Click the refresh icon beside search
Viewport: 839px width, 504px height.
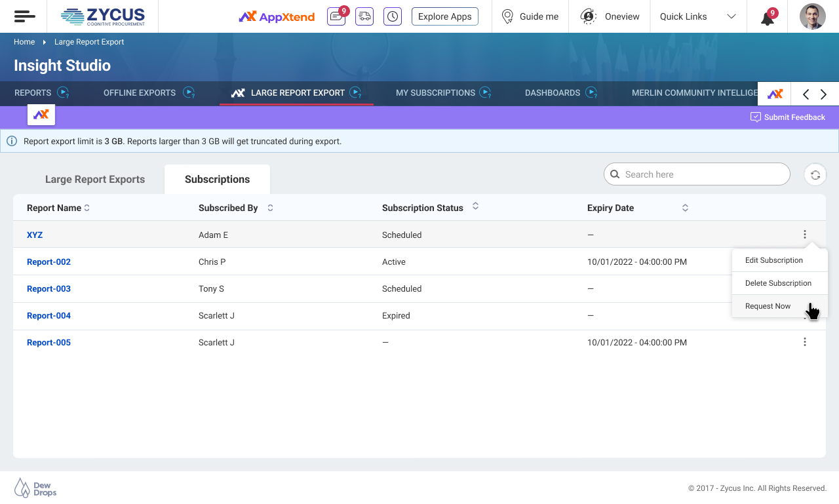tap(815, 175)
